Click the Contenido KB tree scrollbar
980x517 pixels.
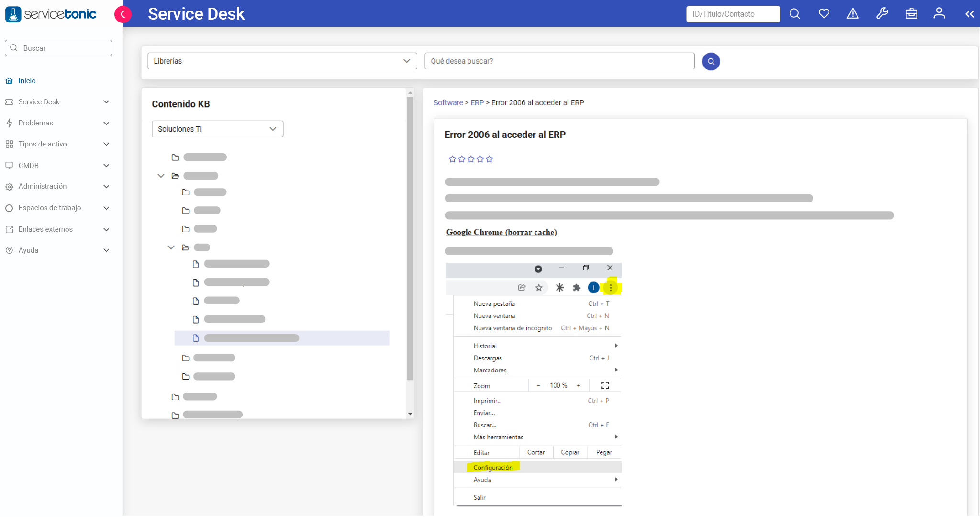(410, 239)
